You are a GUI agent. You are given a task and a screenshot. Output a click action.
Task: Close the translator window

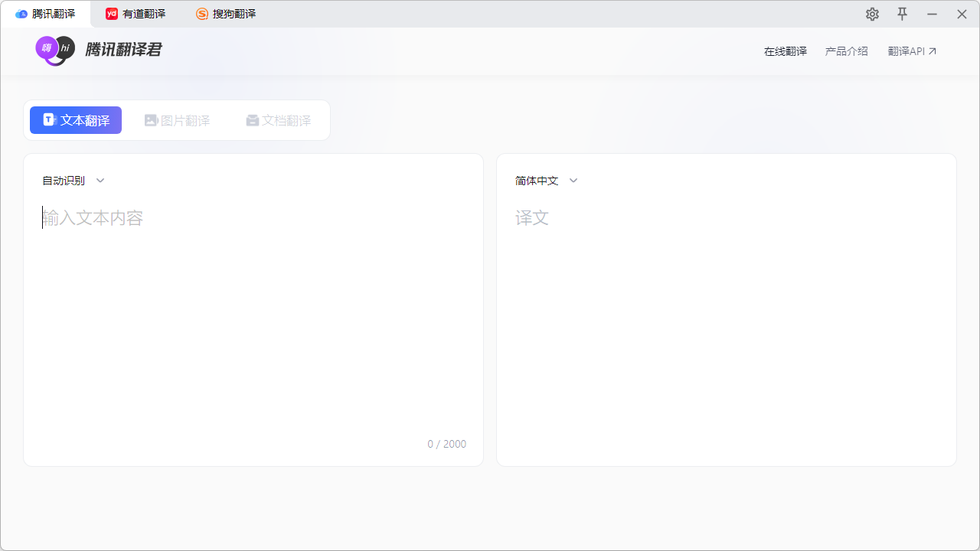[962, 14]
